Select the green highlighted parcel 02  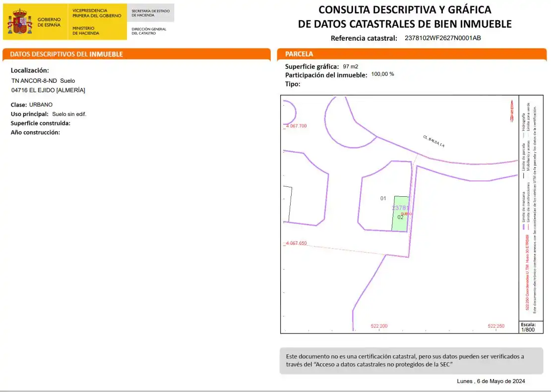tap(401, 214)
